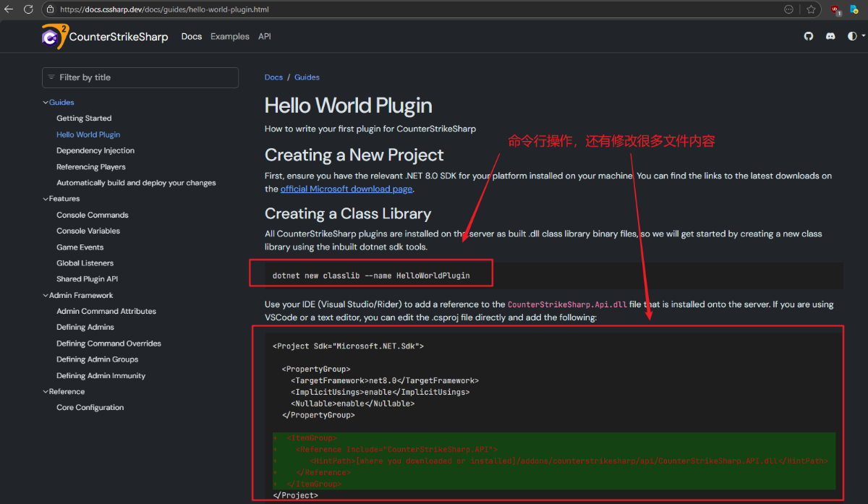Screen dimensions: 868x504
Task: Open the Core Configuration page
Action: [90, 408]
